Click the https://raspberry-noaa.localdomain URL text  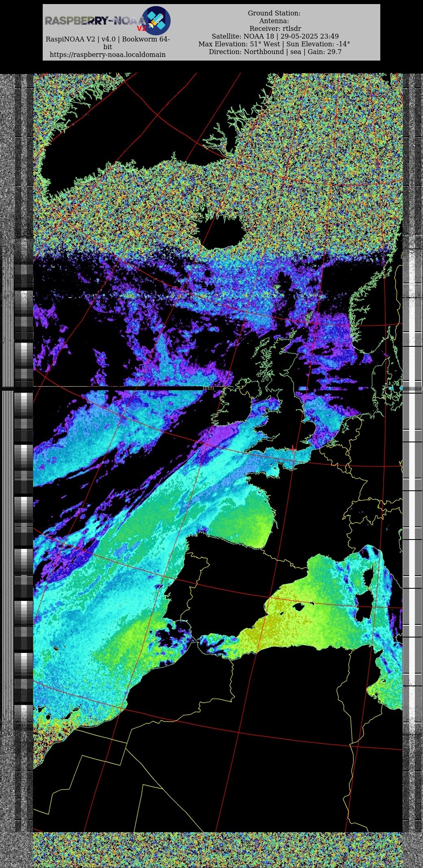coord(108,54)
